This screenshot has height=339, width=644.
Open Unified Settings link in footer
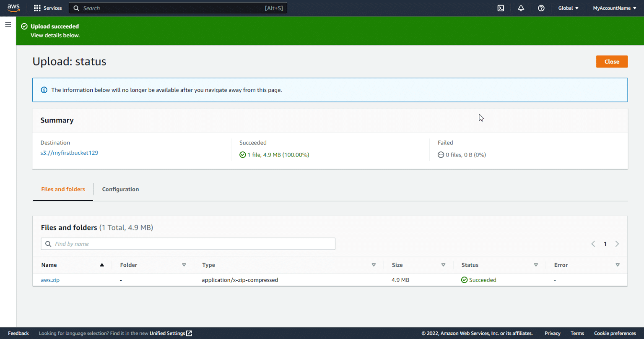point(170,333)
